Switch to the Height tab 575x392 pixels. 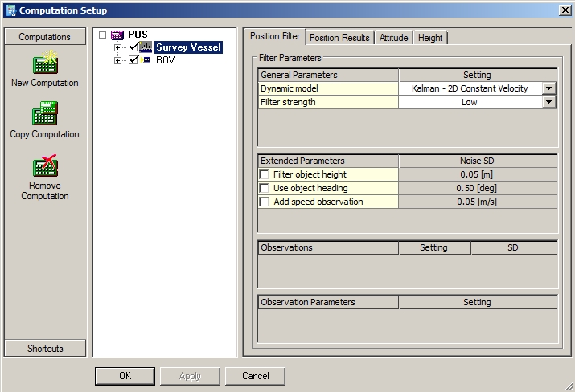tap(430, 38)
